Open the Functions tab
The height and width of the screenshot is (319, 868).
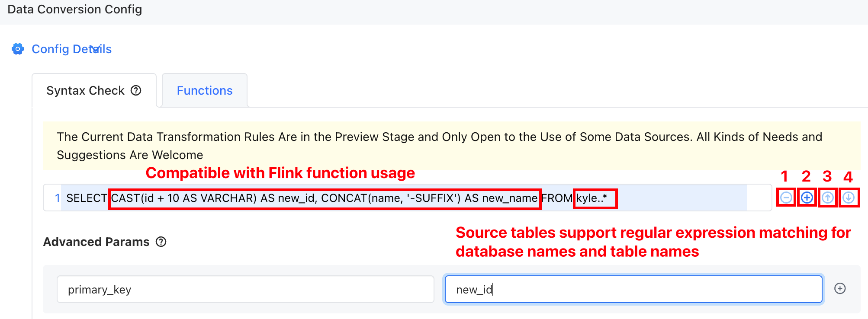click(x=205, y=90)
